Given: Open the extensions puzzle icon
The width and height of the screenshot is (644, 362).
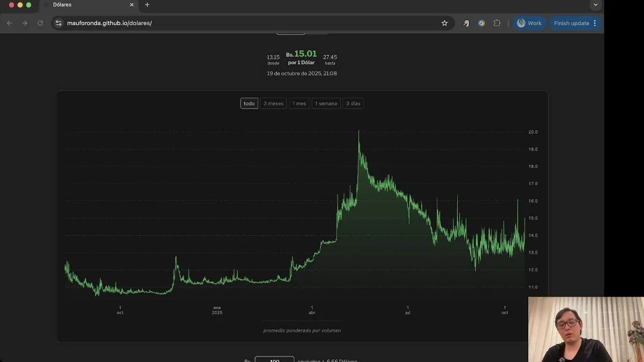Looking at the screenshot, I should tap(497, 23).
